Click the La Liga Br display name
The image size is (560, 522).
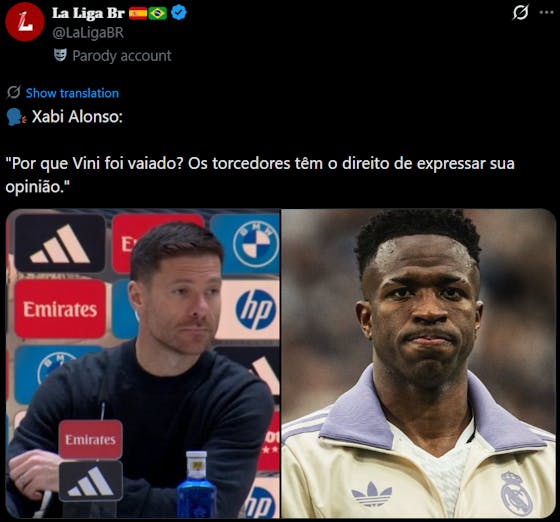click(88, 14)
